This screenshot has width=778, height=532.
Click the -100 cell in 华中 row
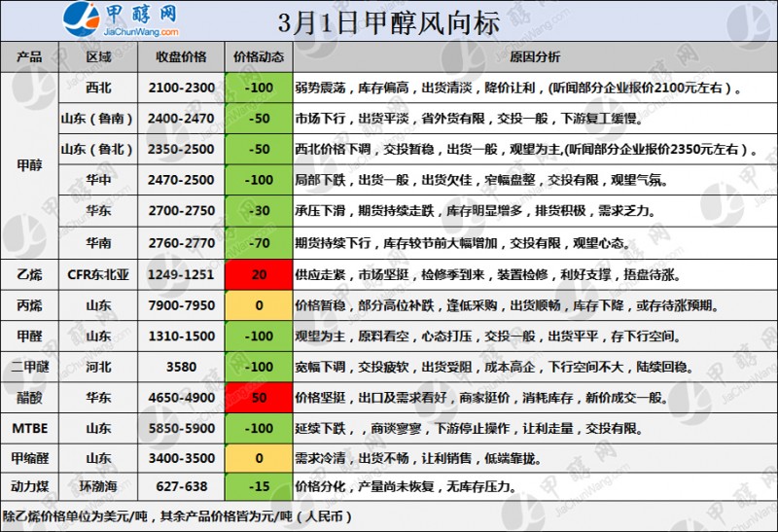(x=259, y=180)
